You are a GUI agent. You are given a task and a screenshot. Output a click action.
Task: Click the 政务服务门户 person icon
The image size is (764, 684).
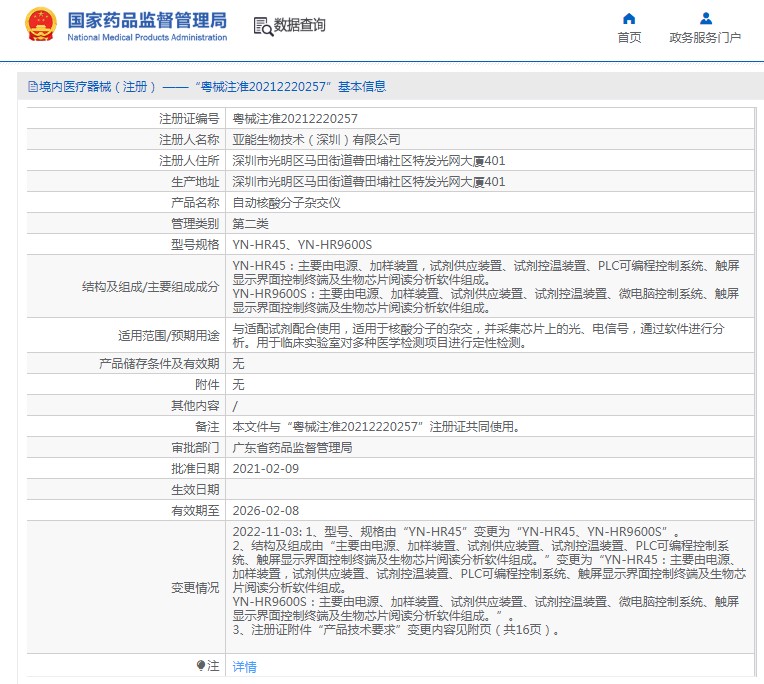coord(705,19)
